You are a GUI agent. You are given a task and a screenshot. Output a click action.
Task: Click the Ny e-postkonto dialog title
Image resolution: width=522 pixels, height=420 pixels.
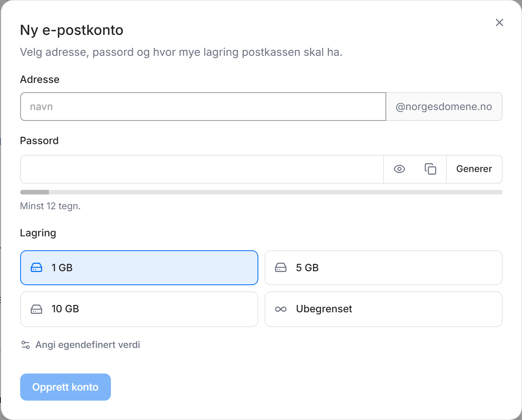72,30
